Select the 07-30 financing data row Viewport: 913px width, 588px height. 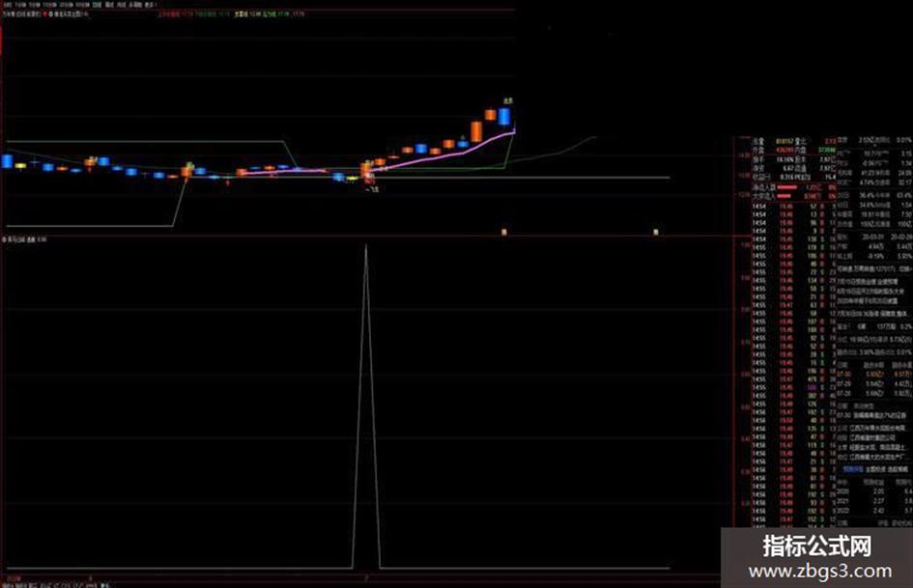pyautogui.click(x=874, y=375)
